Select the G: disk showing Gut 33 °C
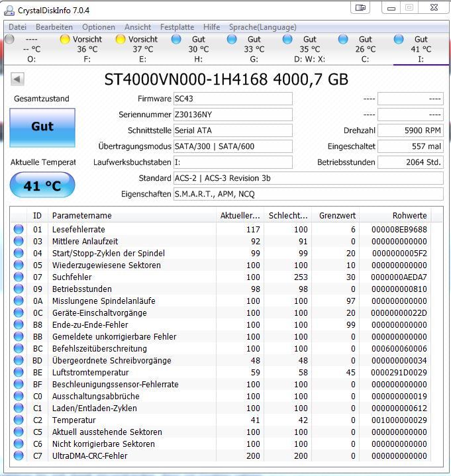 (254, 49)
